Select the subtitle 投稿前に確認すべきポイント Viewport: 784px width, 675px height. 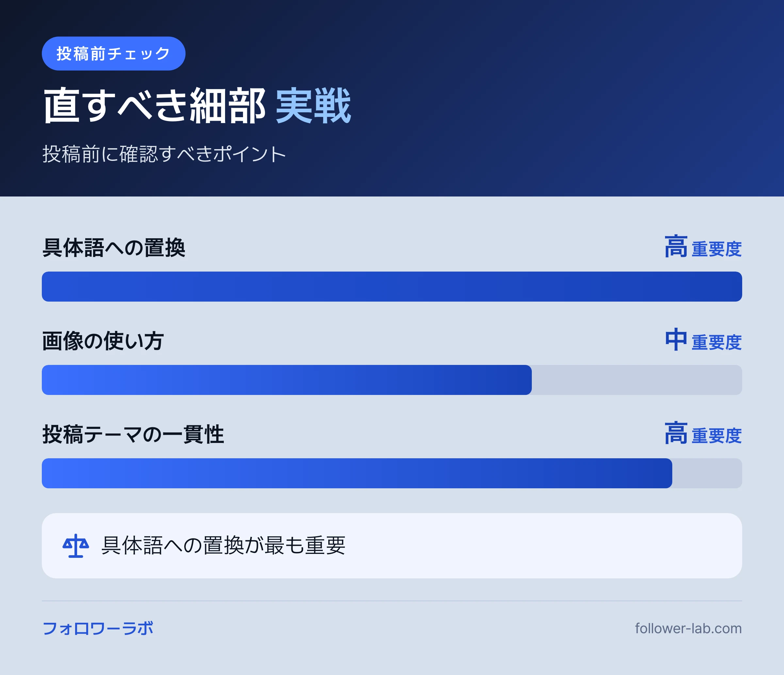click(164, 154)
